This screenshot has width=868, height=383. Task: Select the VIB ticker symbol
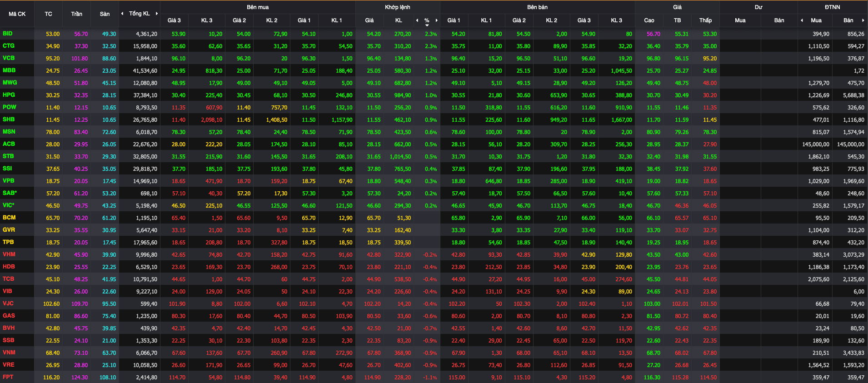tap(7, 291)
